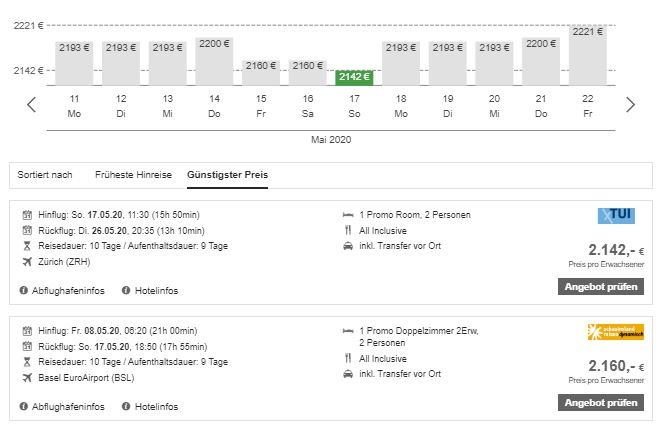This screenshot has height=427, width=667.
Task: Click info icon beside second Hotelinfos
Action: 126,407
